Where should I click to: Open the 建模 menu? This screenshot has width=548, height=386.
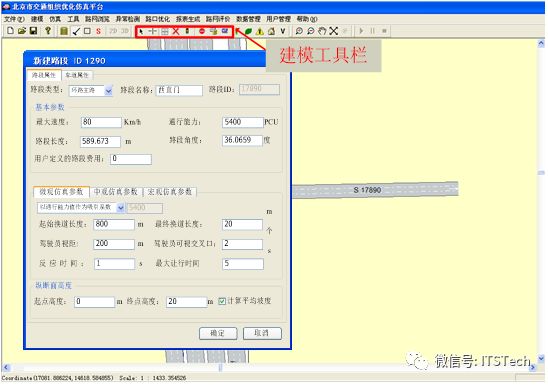[x=37, y=19]
